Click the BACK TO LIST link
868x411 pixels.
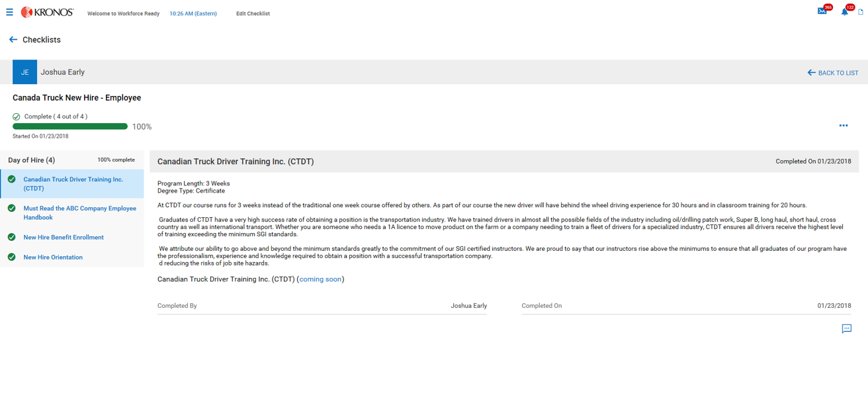pos(833,73)
